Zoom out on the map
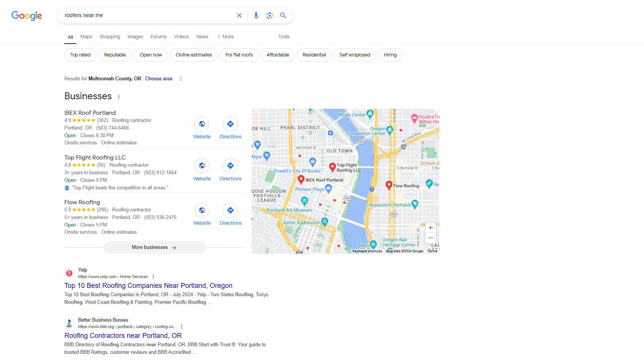644x361 pixels. [431, 238]
